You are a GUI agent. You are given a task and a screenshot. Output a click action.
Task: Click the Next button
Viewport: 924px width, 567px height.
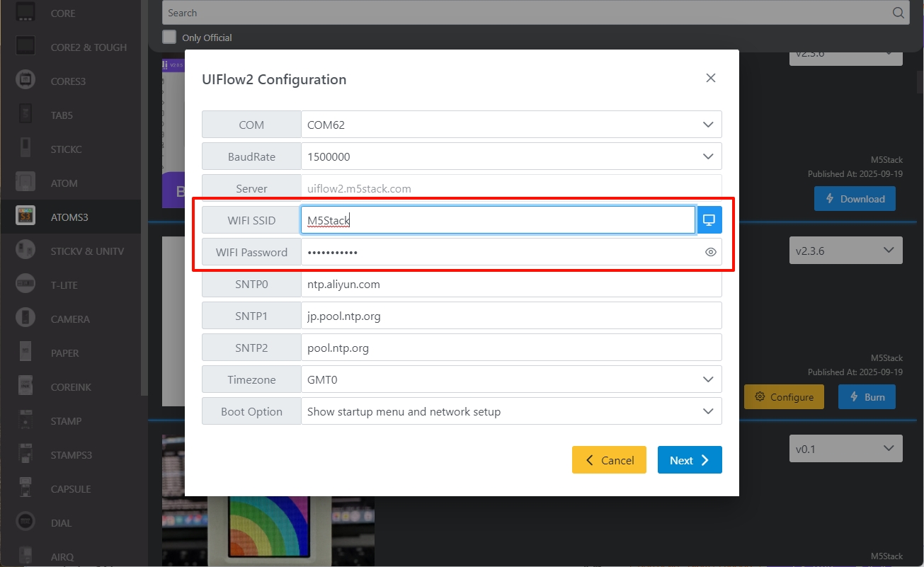[x=690, y=460]
